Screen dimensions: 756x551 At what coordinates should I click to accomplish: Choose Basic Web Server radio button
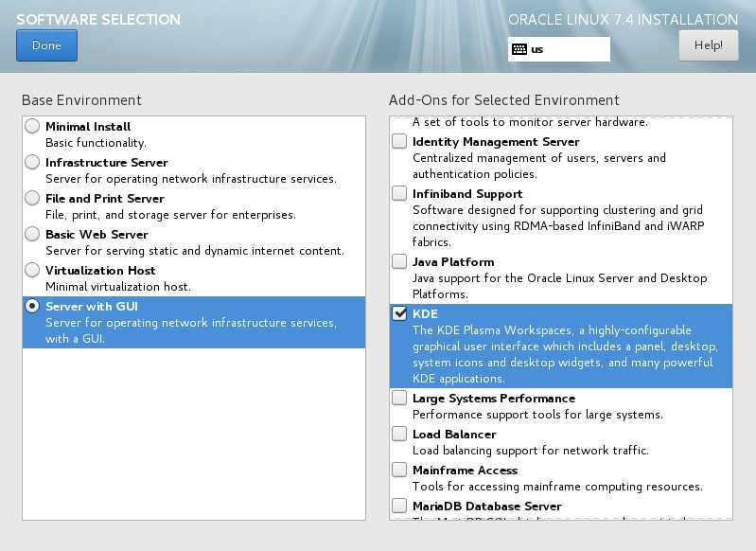tap(32, 234)
